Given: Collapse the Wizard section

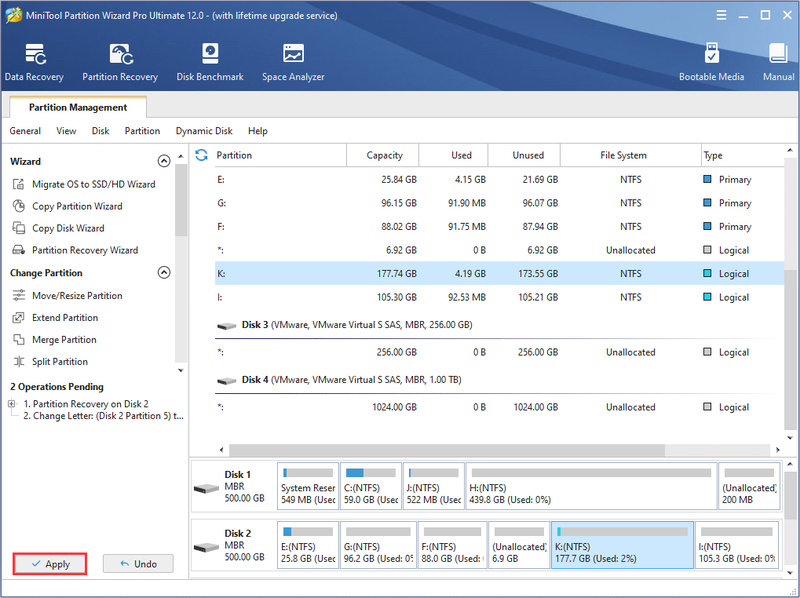Looking at the screenshot, I should tap(164, 161).
